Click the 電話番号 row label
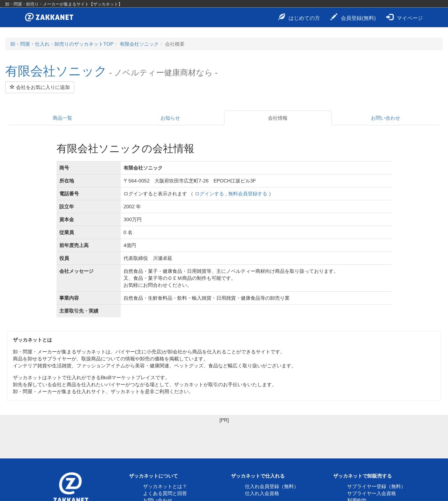This screenshot has width=448, height=501. click(69, 194)
